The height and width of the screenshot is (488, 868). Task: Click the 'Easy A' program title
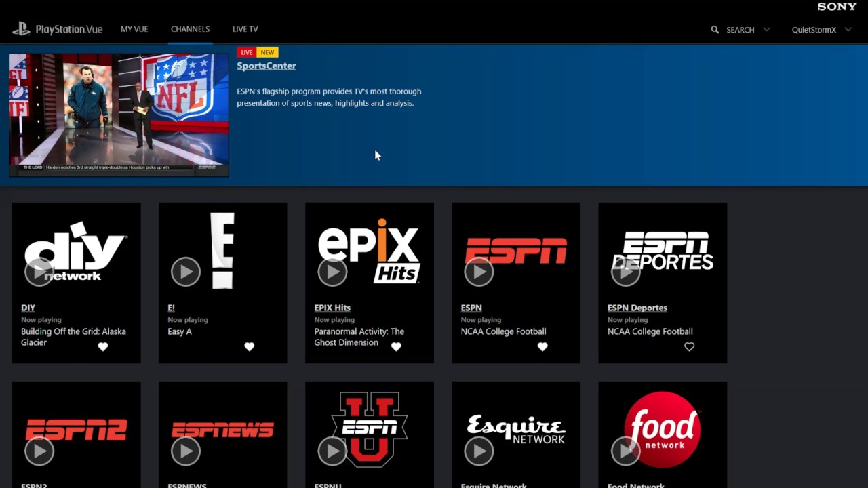[180, 331]
